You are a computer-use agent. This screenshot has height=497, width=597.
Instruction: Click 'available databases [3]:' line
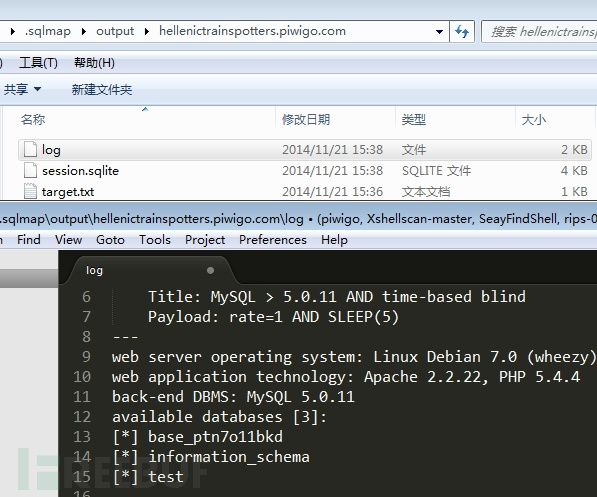[219, 417]
